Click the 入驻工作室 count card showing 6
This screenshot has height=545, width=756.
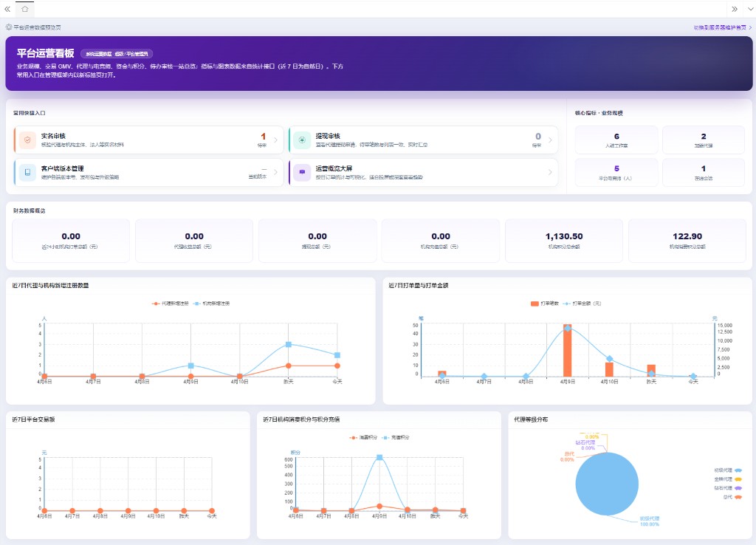tap(616, 140)
